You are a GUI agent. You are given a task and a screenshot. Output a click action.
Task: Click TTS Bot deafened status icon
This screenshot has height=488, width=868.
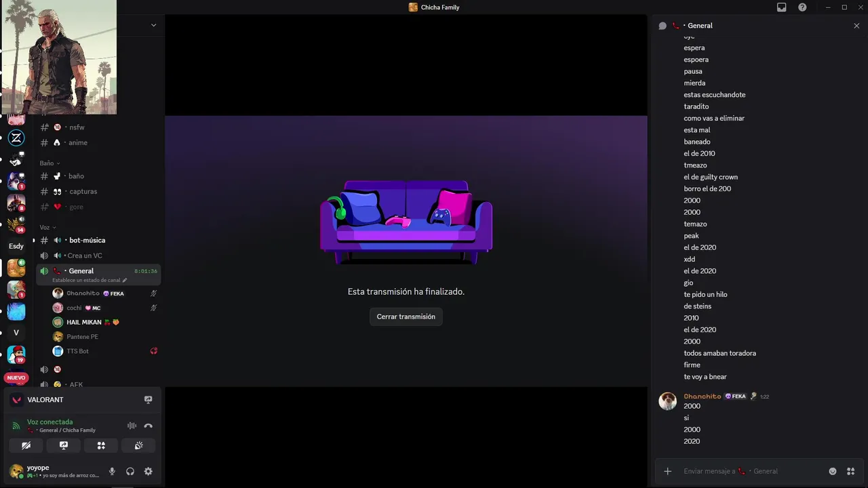click(x=153, y=351)
